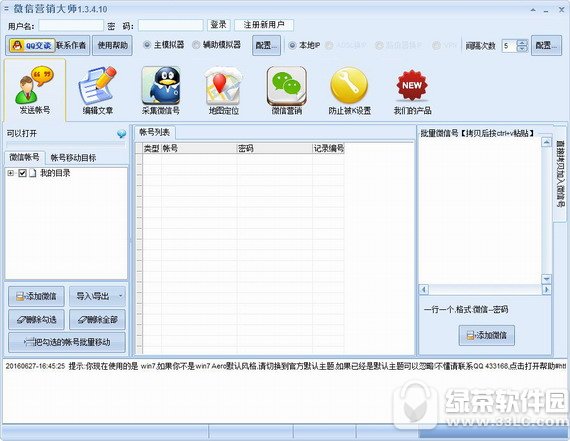Viewport: 570px width, 441px height.
Task: Click the 密码 column header
Action: pyautogui.click(x=275, y=148)
